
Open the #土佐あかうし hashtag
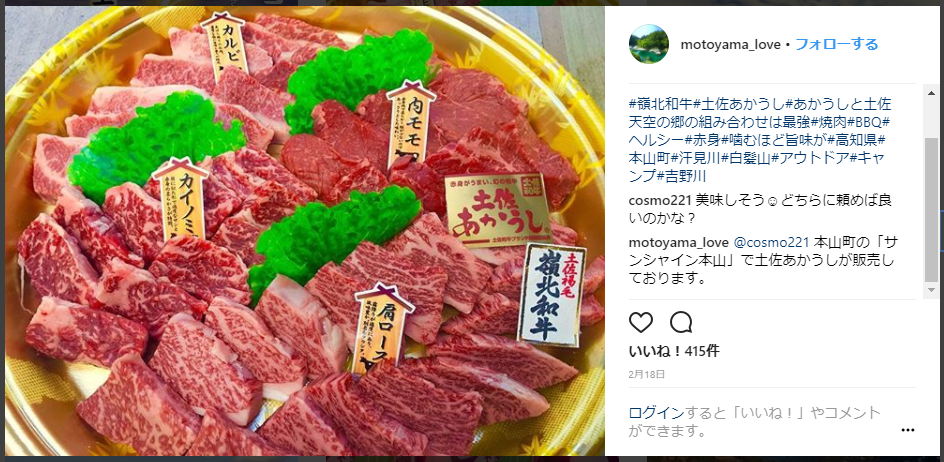738,102
